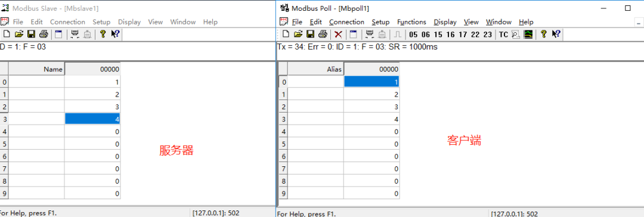Click Connect icon in Modbus Slave toolbar
The height and width of the screenshot is (217, 644).
click(x=75, y=34)
